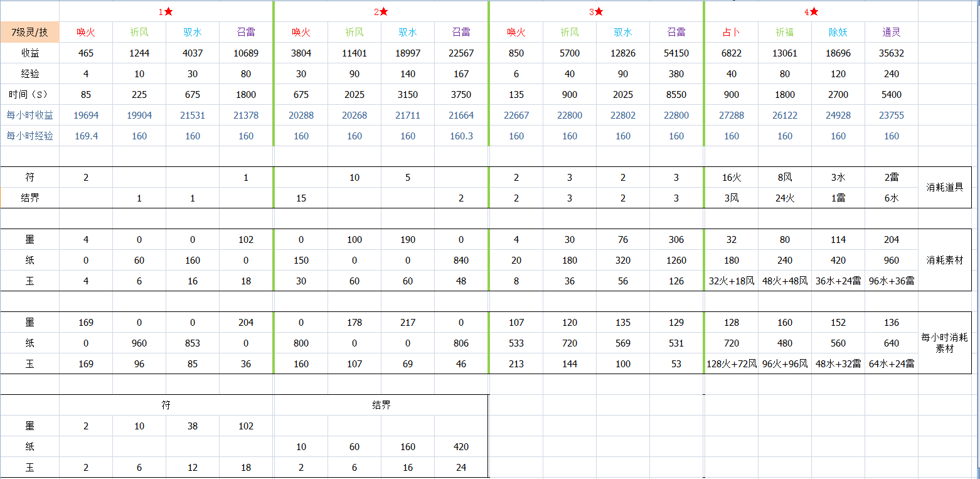
Task: Click the 1★ group header
Action: click(166, 11)
